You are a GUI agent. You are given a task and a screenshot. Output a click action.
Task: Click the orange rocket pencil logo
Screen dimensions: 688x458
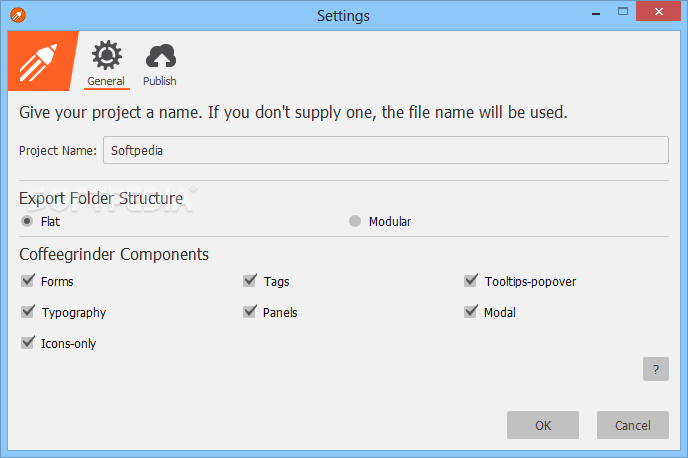[x=40, y=61]
